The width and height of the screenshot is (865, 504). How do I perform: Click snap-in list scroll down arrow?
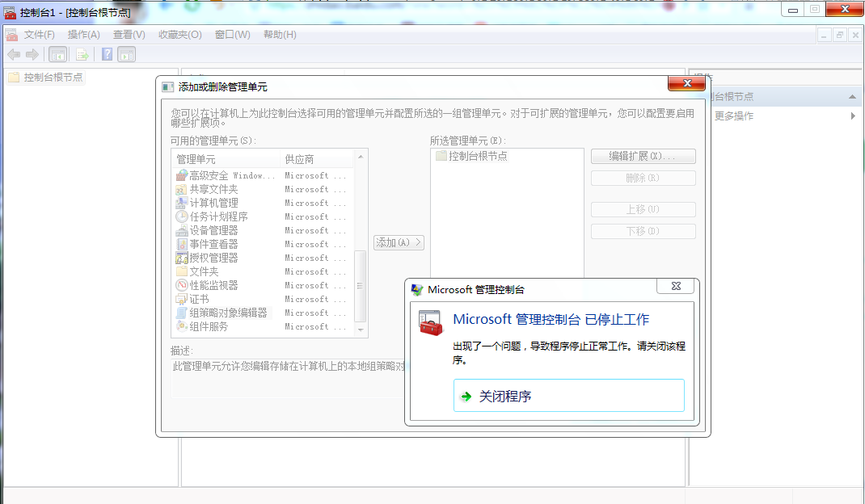tap(361, 330)
